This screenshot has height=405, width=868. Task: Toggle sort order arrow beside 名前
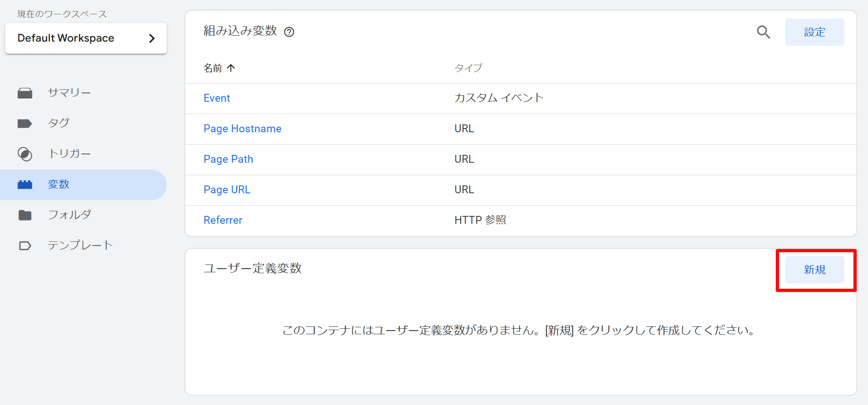click(x=231, y=68)
